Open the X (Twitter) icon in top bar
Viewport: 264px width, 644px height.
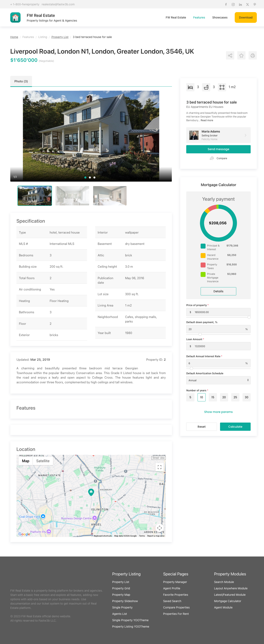pos(248,5)
